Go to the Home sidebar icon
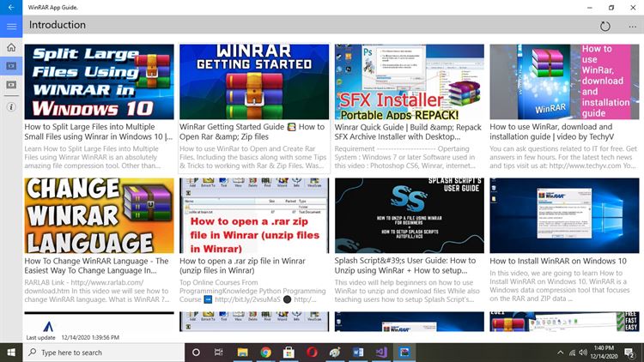Image resolution: width=644 pixels, height=362 pixels. coord(11,48)
